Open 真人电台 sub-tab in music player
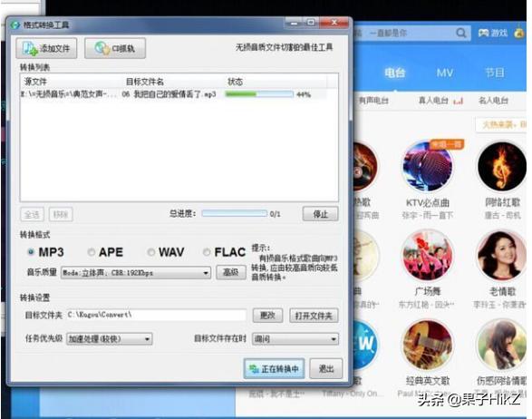 pos(433,101)
